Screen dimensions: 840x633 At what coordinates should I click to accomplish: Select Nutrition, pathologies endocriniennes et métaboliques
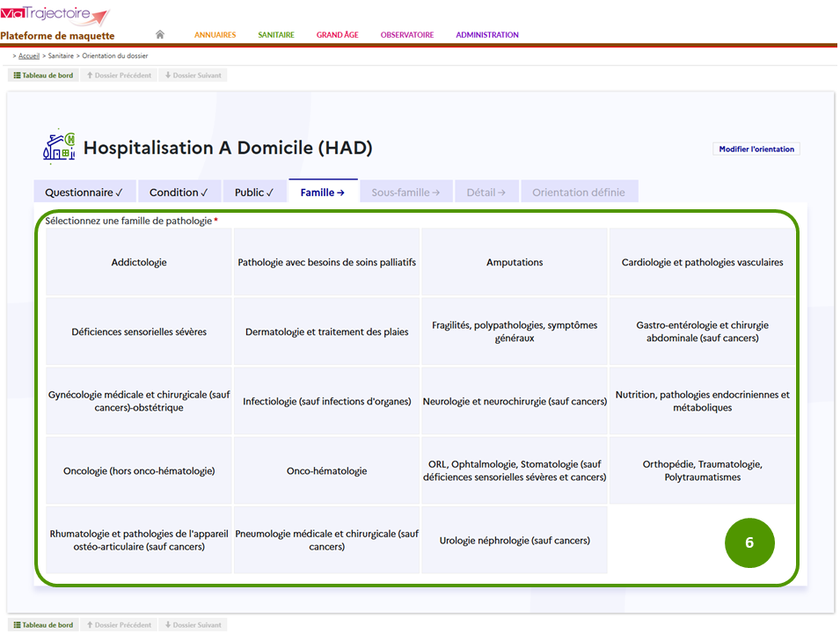702,401
